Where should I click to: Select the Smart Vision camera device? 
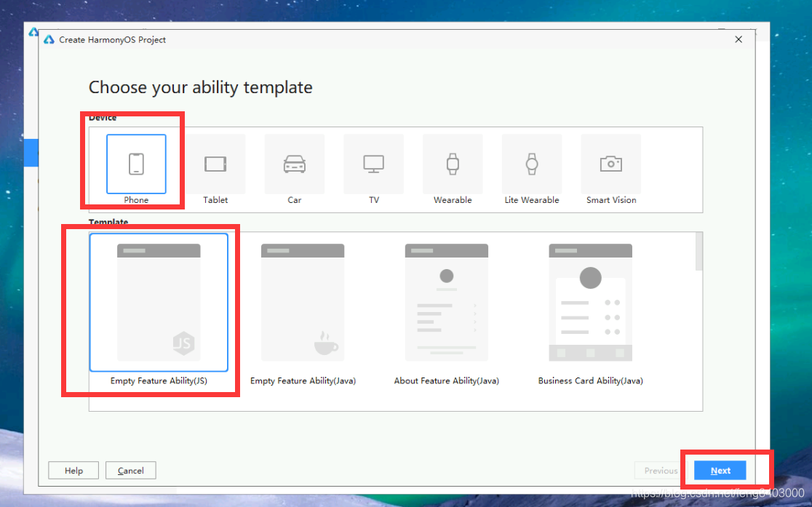click(611, 164)
